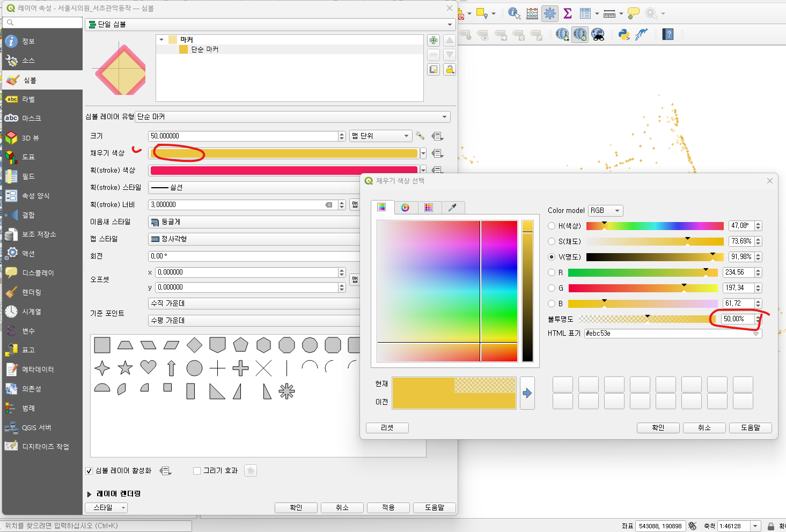Select the pentagon marker shape

(x=240, y=345)
